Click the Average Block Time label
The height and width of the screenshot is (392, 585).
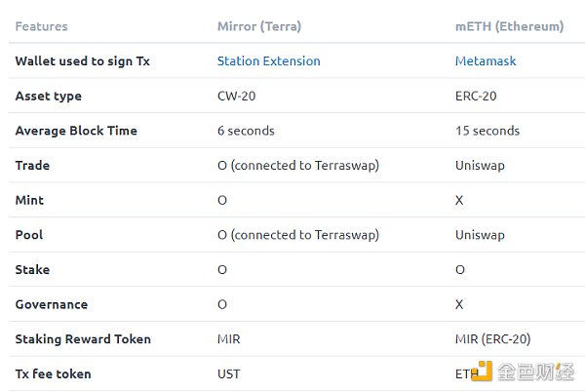point(76,131)
